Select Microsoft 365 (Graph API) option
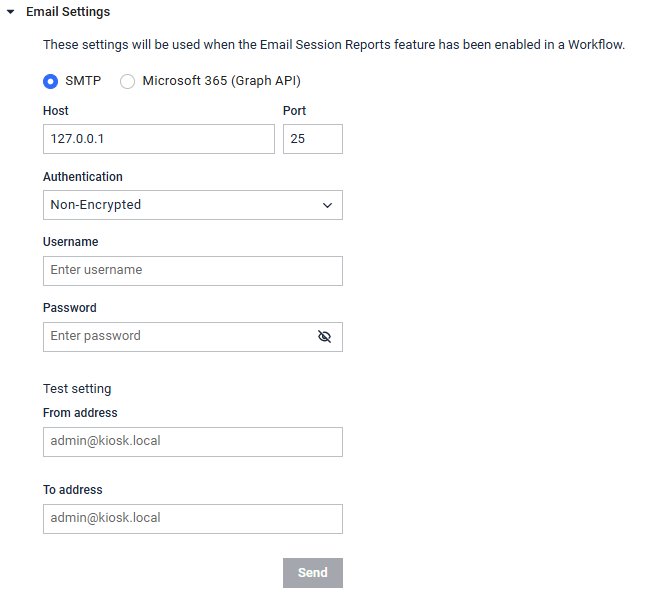 point(127,81)
